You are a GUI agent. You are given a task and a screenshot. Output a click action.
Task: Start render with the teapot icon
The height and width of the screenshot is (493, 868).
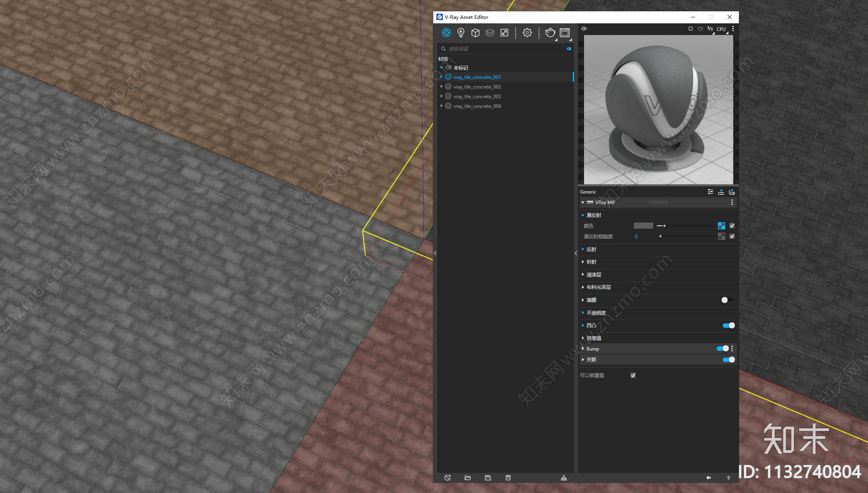pos(550,33)
